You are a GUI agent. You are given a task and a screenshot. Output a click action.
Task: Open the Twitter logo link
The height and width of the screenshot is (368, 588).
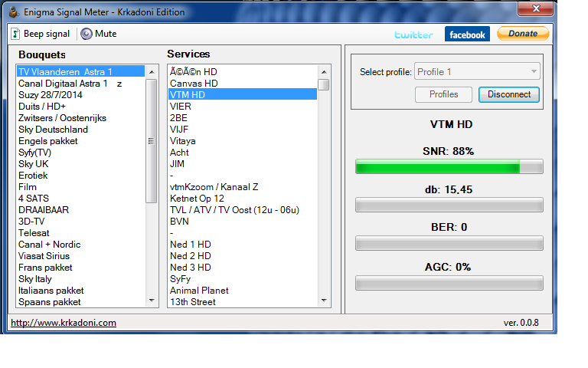point(413,35)
